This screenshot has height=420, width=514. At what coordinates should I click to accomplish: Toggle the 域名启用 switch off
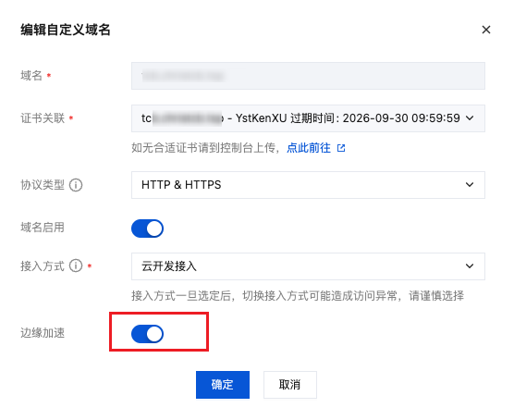click(148, 229)
